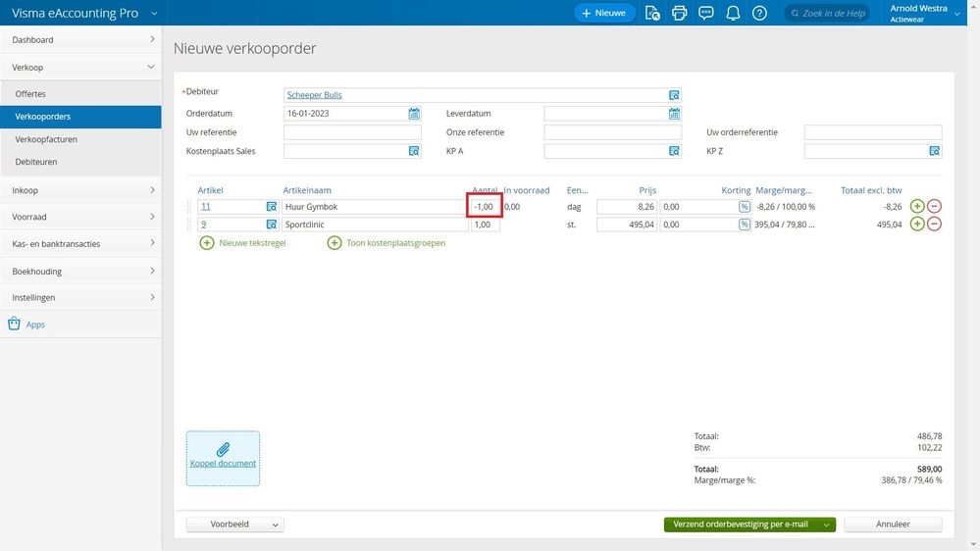Click Annuleer button
This screenshot has width=980, height=551.
tap(893, 525)
